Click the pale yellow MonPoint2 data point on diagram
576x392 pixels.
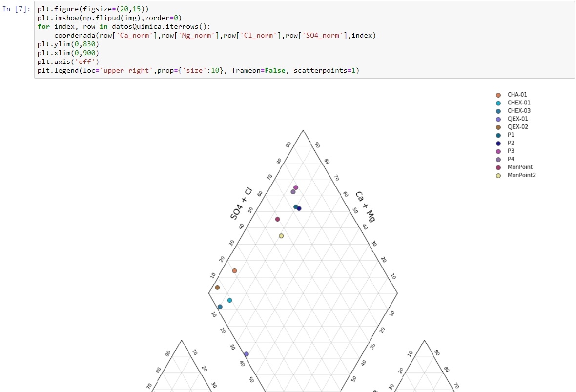tap(281, 236)
